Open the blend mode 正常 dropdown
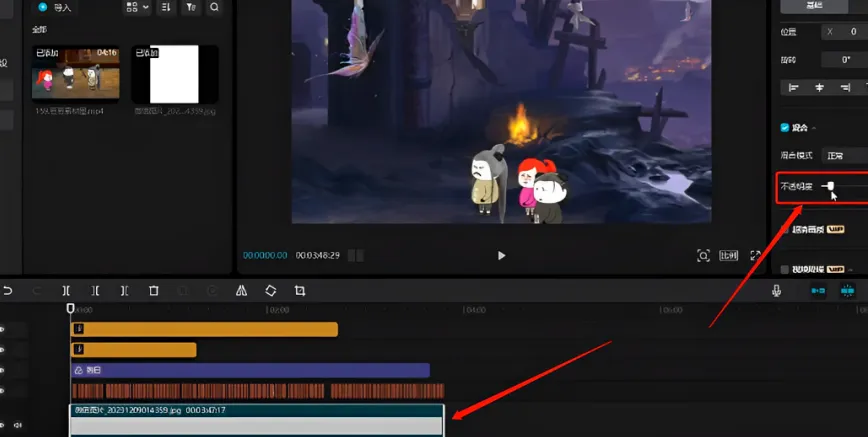The image size is (868, 437). (x=845, y=156)
